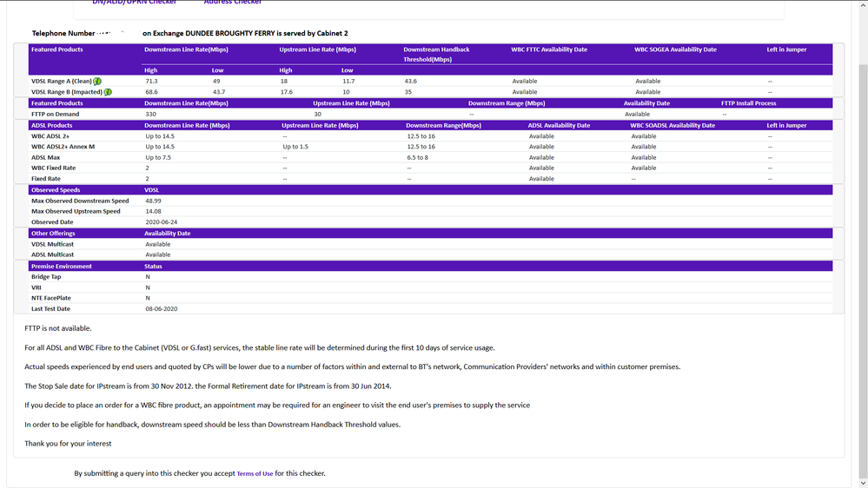868x488 pixels.
Task: Click the Featured Products header for VDSL
Action: pos(57,49)
